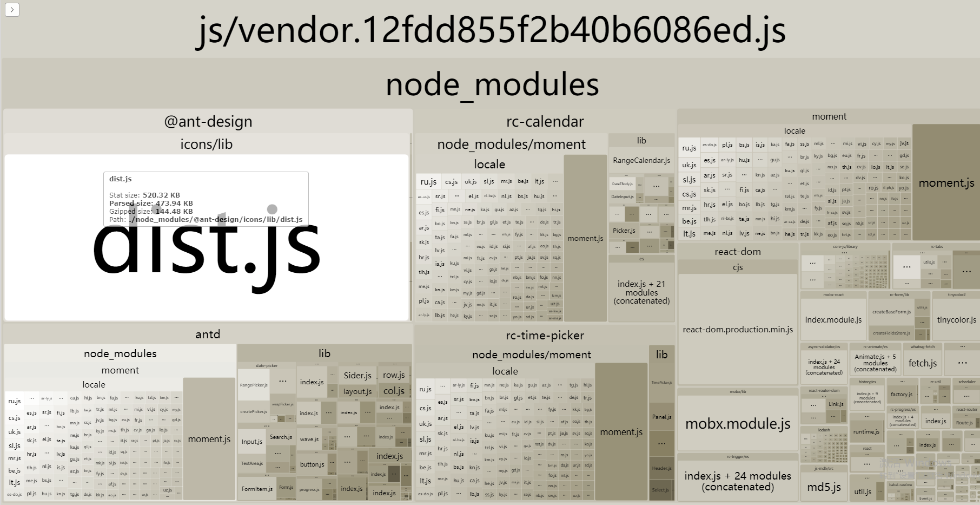Select the js/vendor.12fdd855f2b40b6086ed.js bundle title
Screen dimensions: 980x505
(491, 29)
